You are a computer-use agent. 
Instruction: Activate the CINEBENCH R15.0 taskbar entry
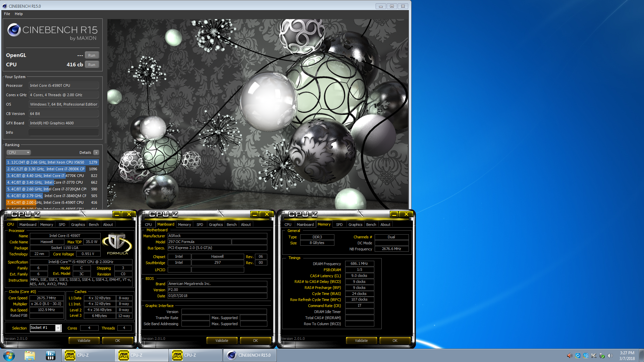click(x=250, y=355)
